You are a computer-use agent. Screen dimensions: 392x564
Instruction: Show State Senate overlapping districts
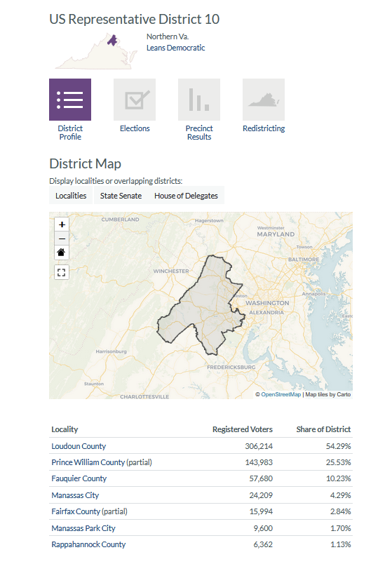click(121, 196)
